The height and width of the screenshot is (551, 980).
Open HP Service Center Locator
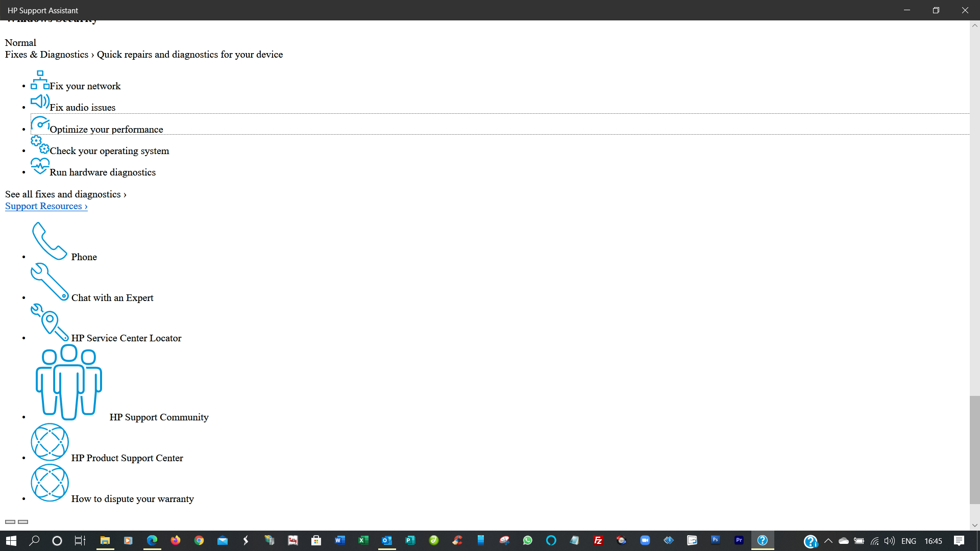pos(127,338)
